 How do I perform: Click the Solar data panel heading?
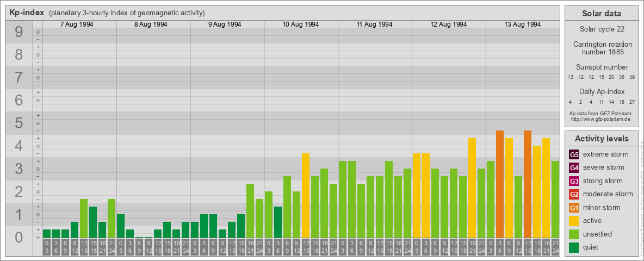pos(602,14)
